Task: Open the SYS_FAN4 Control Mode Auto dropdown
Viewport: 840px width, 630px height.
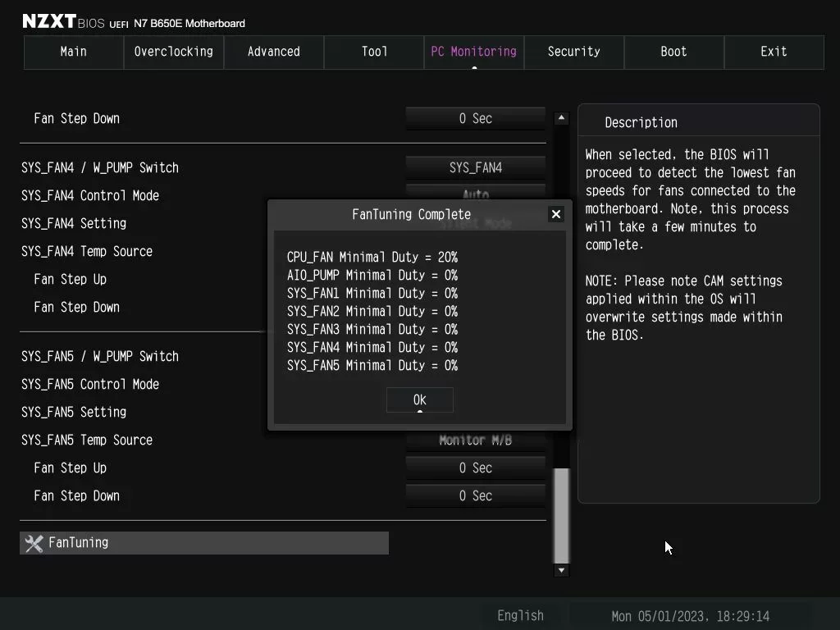Action: (x=475, y=195)
